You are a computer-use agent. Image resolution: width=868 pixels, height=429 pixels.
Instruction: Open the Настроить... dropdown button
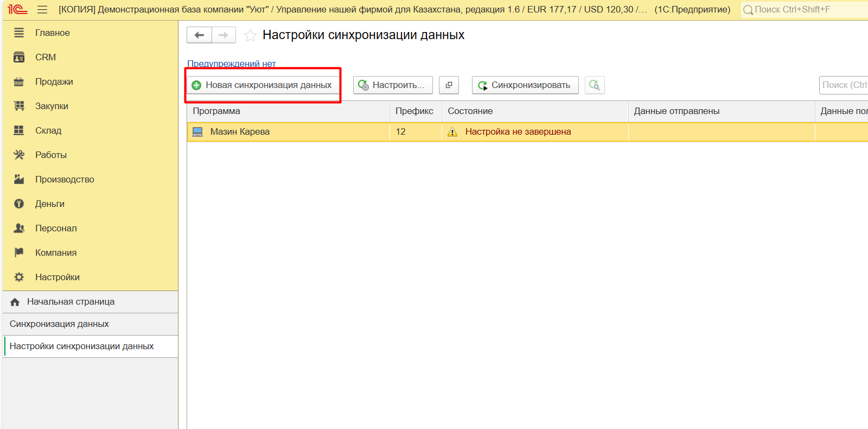click(393, 85)
